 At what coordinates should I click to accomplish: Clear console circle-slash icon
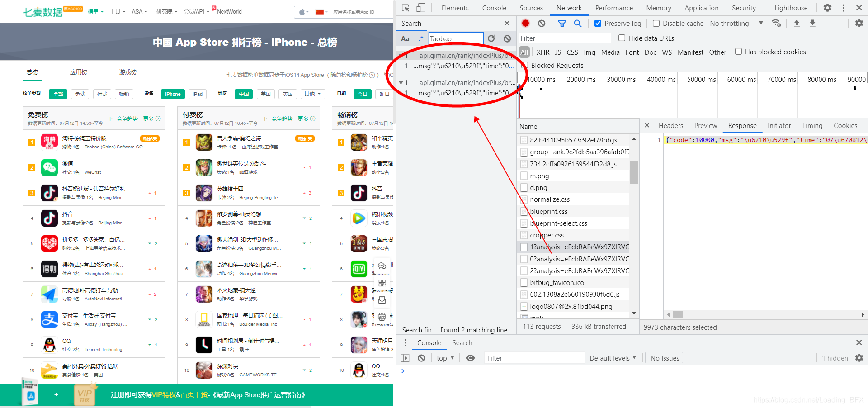[421, 358]
